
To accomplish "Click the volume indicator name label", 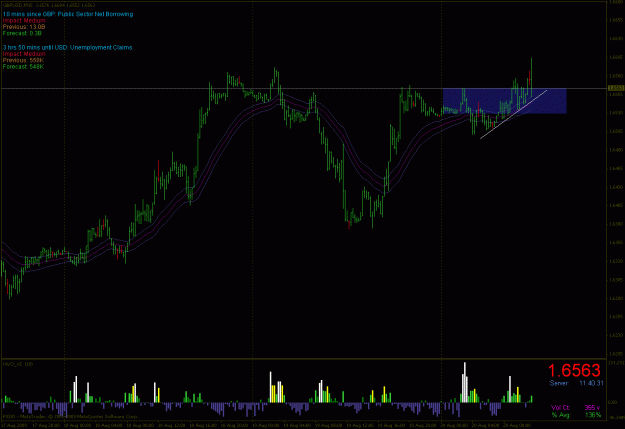I will pyautogui.click(x=18, y=364).
